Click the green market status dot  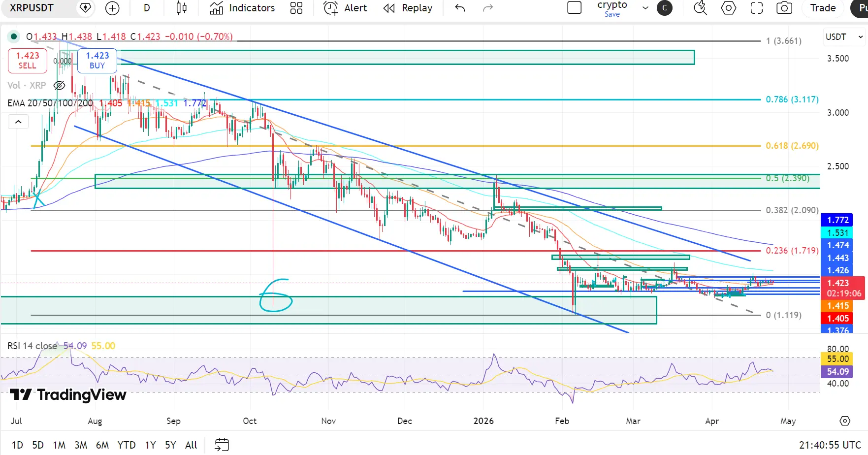tap(14, 36)
